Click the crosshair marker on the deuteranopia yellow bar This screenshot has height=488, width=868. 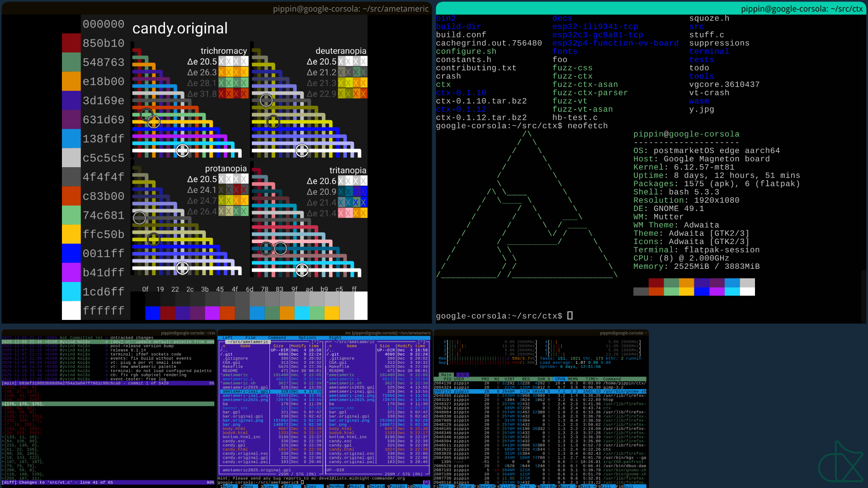273,122
